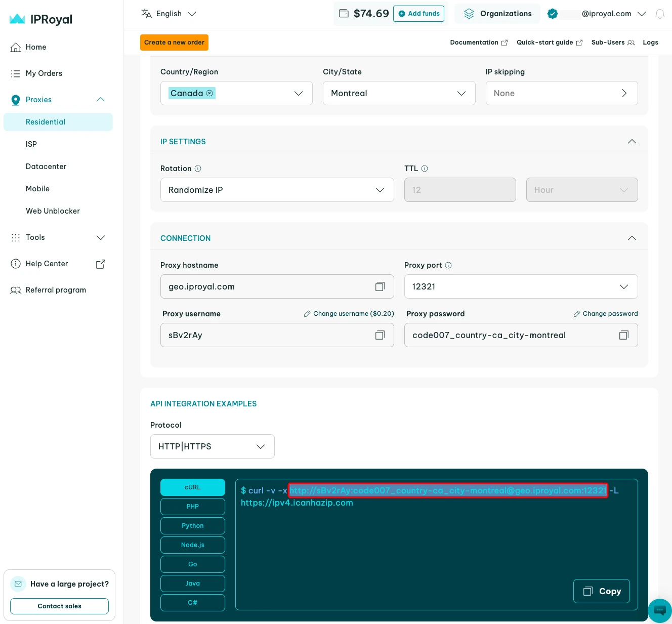The width and height of the screenshot is (672, 624).
Task: Click the Contact sales button
Action: click(59, 606)
